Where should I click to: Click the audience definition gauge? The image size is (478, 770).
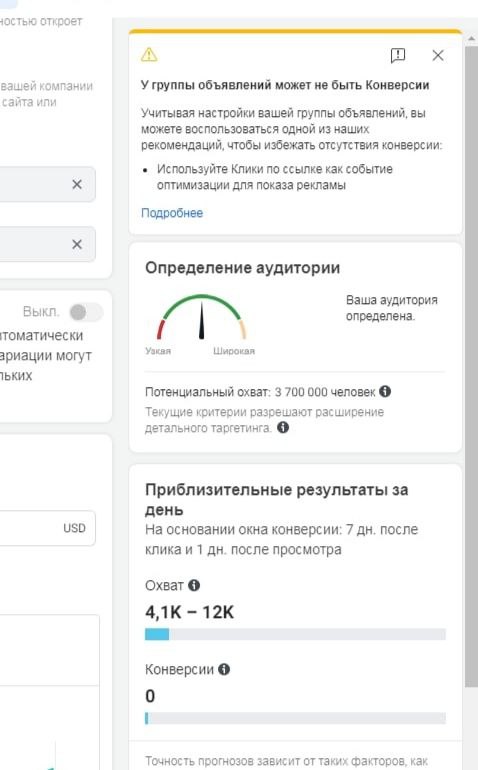pyautogui.click(x=201, y=317)
